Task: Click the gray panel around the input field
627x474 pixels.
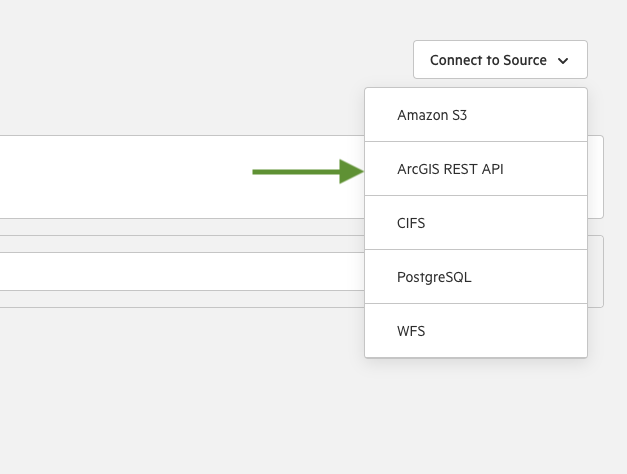Action: (x=180, y=244)
